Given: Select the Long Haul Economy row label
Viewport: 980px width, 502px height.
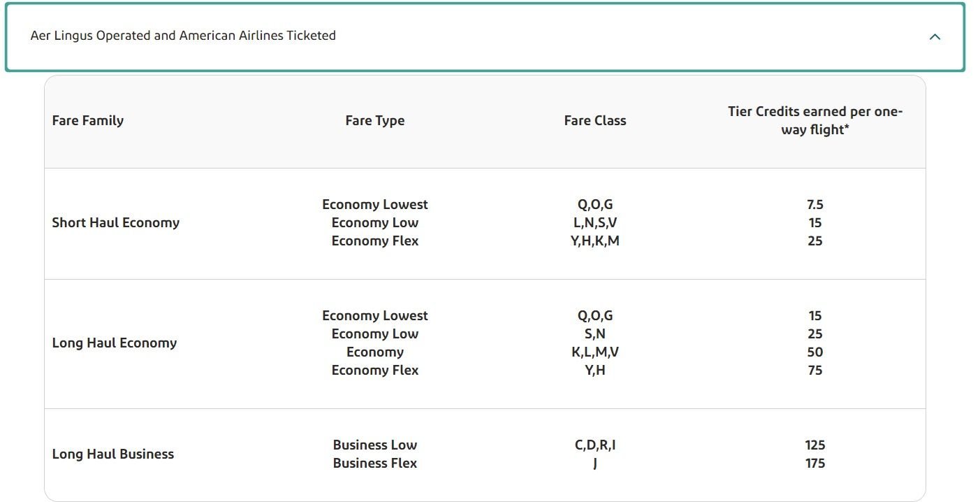Looking at the screenshot, I should (x=114, y=343).
